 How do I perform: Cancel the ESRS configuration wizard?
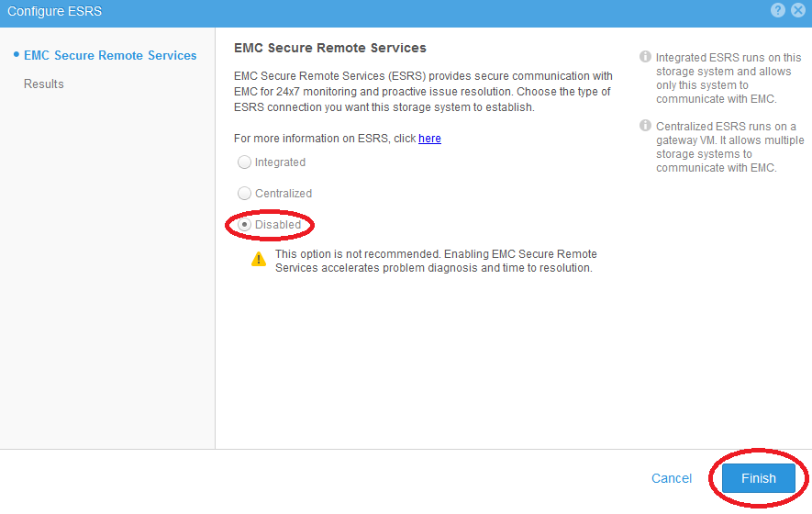(672, 478)
